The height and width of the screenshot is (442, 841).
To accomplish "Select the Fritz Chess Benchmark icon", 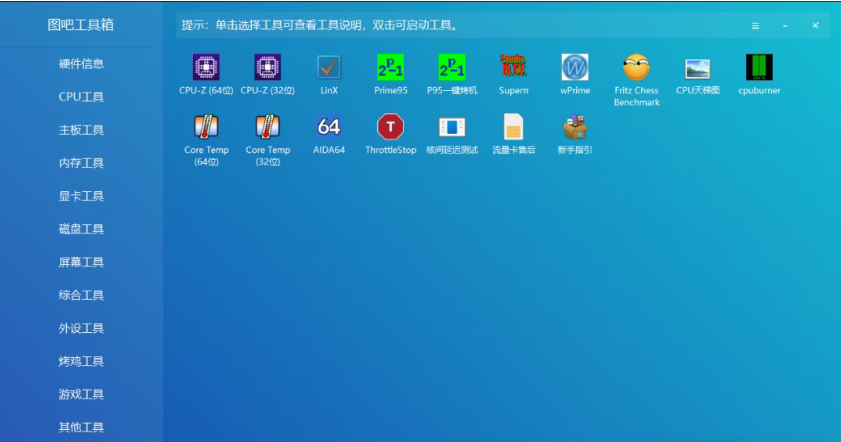I will 637,67.
